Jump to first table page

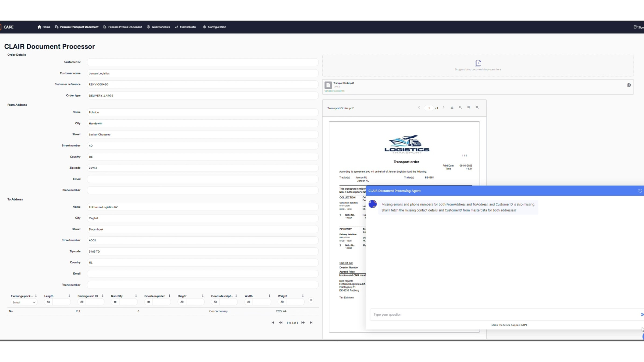273,322
